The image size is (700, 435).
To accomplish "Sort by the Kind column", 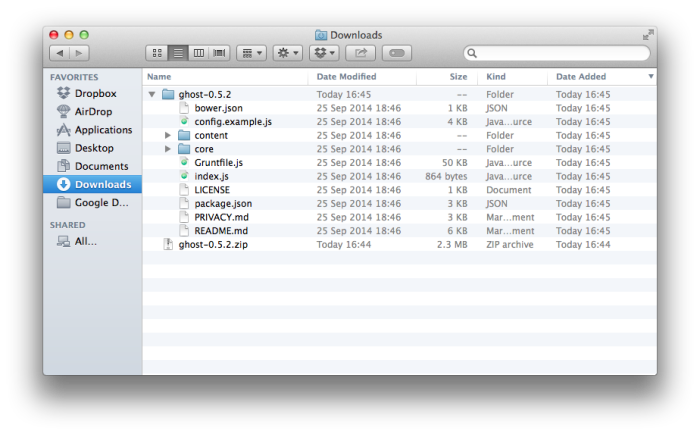I will [513, 77].
